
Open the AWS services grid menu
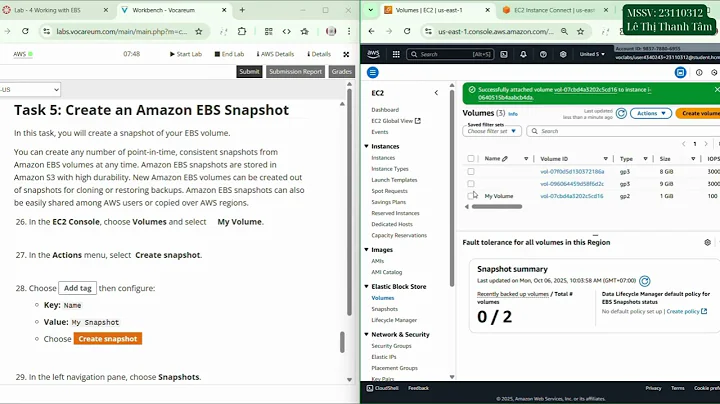(x=396, y=54)
